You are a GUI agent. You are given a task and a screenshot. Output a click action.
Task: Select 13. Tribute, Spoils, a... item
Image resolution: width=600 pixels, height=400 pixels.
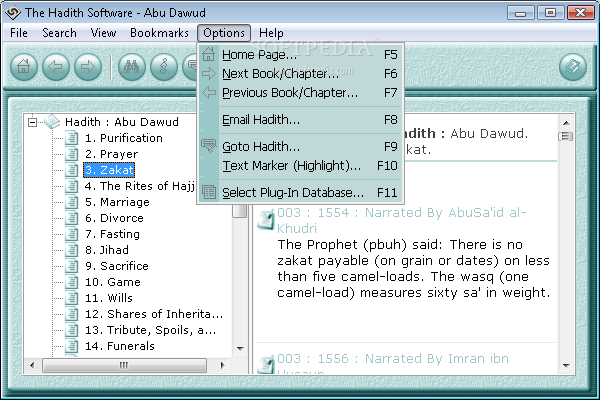tap(150, 330)
